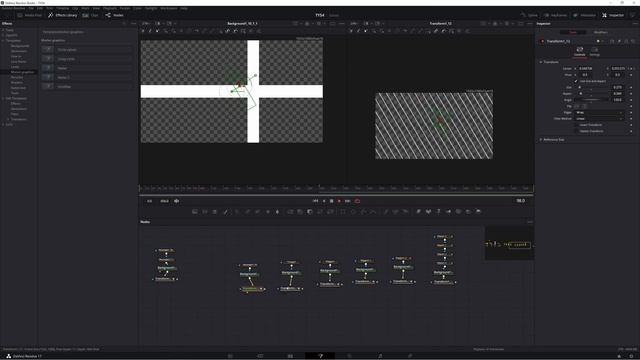Collapse the Transform section in Inspector
This screenshot has height=360, width=640.
click(x=541, y=62)
